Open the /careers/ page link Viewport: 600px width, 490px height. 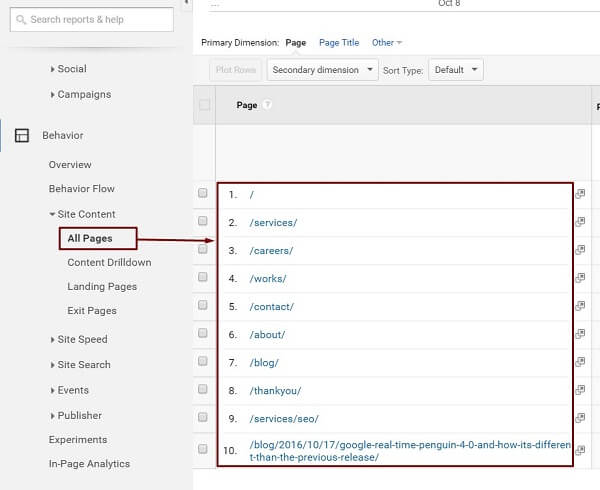(x=271, y=251)
